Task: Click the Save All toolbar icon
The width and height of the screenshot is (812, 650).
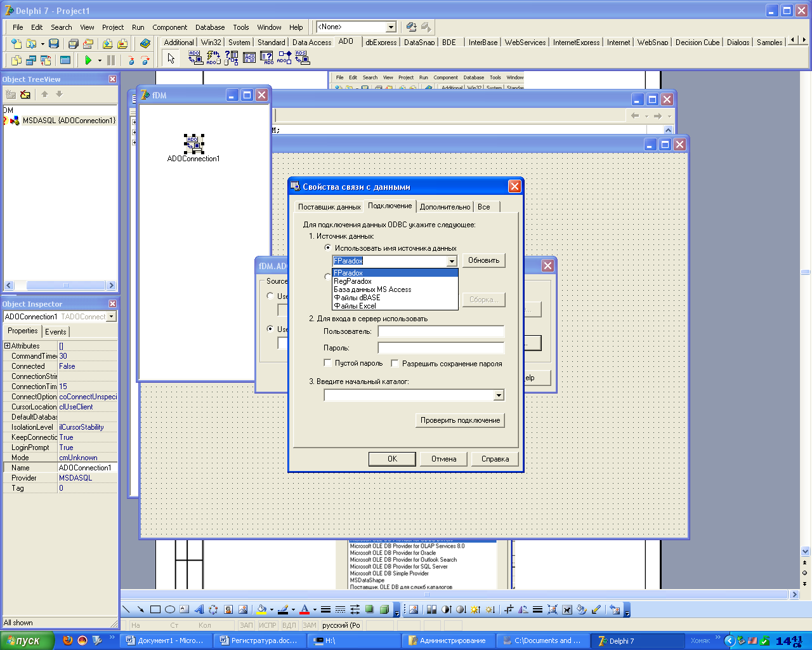Action: (x=73, y=44)
